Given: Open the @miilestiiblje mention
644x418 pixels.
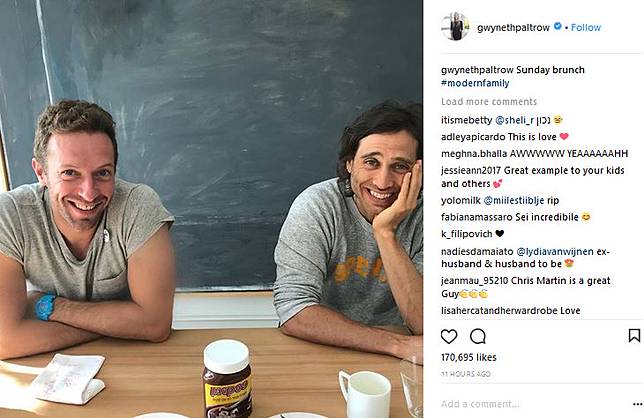Looking at the screenshot, I should (514, 200).
